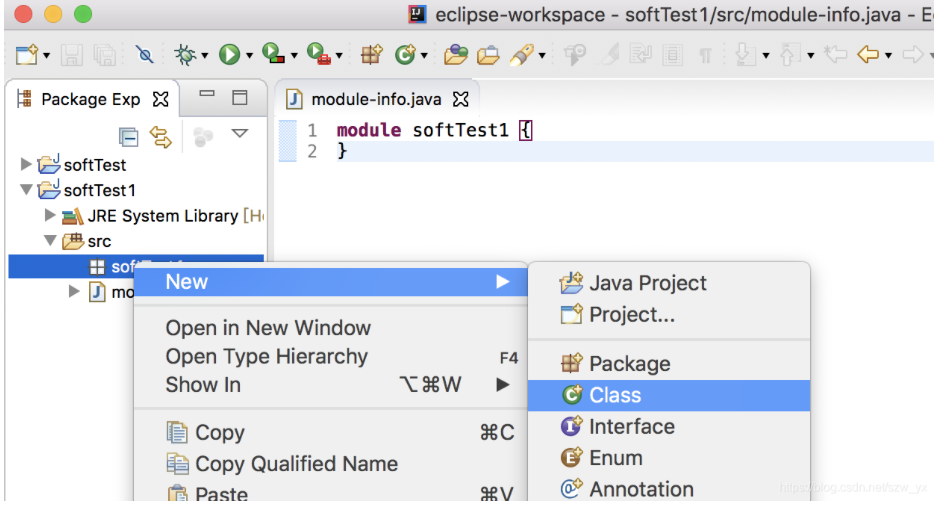Select Class from the New submenu
934x510 pixels.
[x=615, y=395]
